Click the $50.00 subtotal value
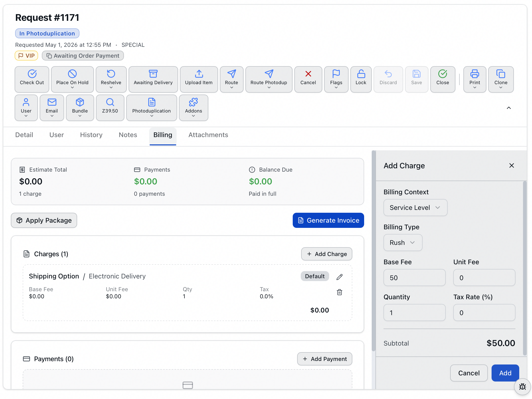532x399 pixels. pos(501,343)
